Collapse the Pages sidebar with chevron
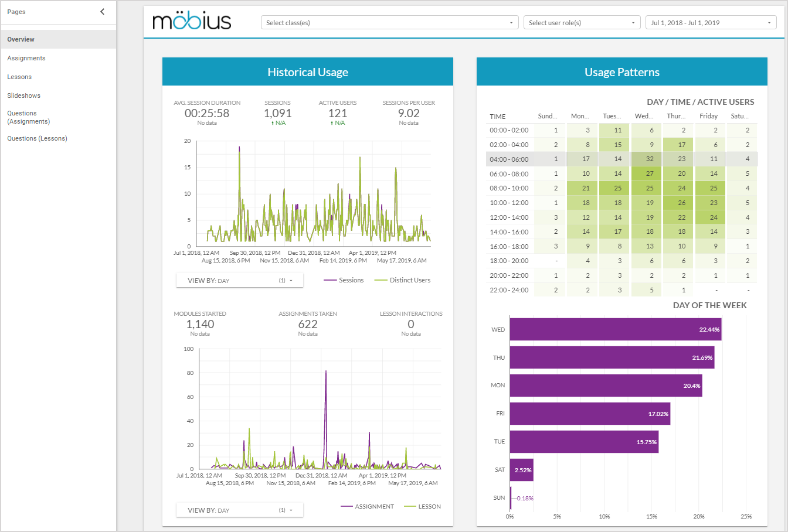This screenshot has width=788, height=532. coord(103,12)
